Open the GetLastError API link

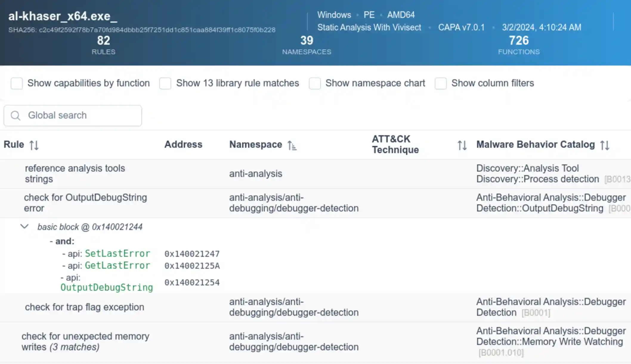point(117,265)
